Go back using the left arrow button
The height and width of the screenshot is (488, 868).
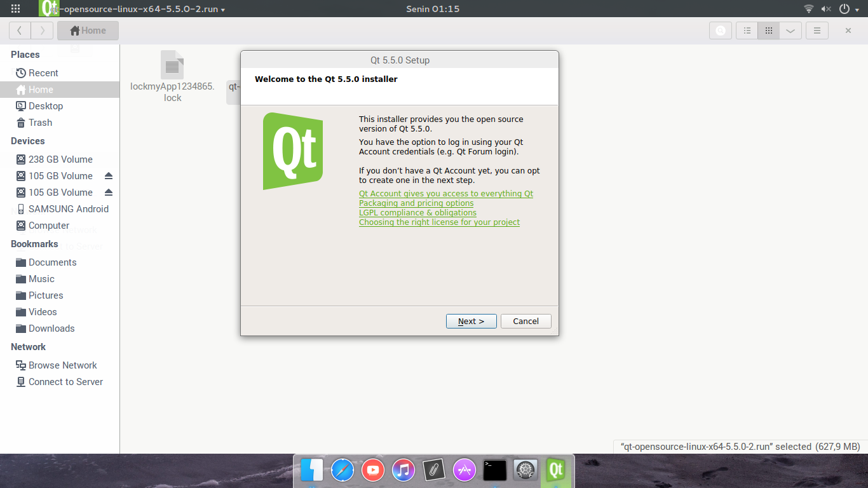[x=20, y=30]
